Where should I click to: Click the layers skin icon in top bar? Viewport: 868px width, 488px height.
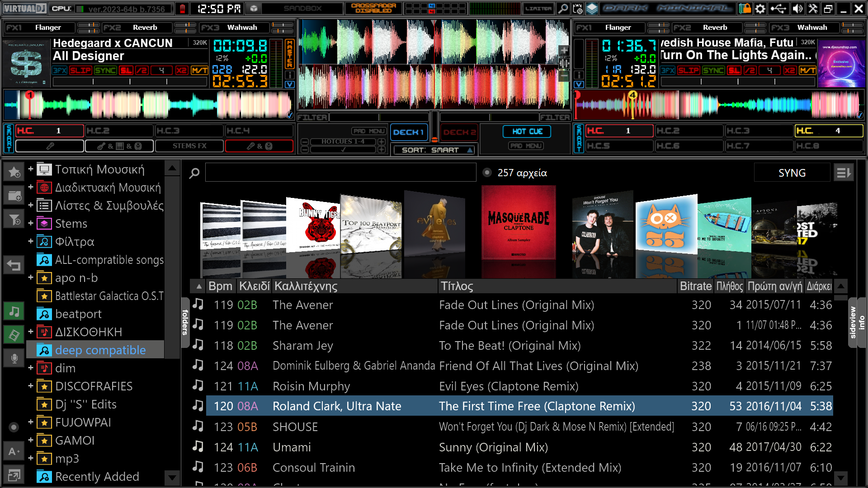pyautogui.click(x=592, y=9)
